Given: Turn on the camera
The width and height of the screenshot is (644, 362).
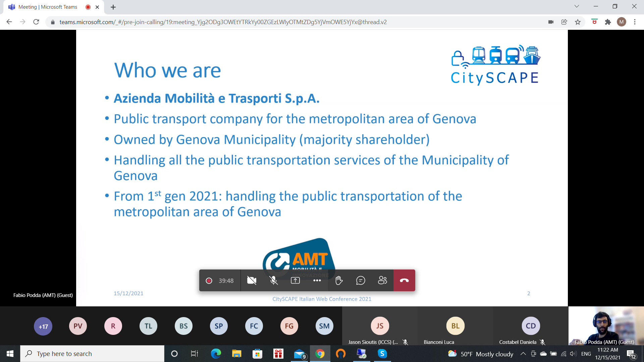Looking at the screenshot, I should pyautogui.click(x=252, y=281).
